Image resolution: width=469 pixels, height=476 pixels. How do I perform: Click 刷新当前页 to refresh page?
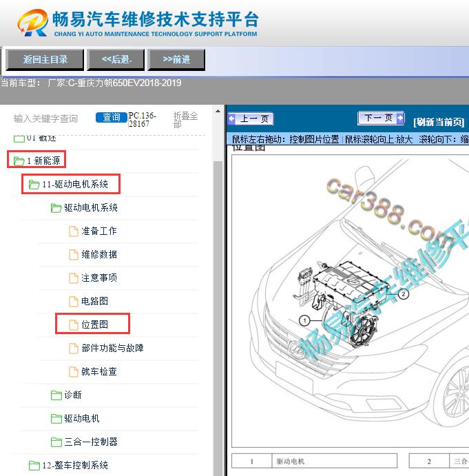(x=439, y=122)
